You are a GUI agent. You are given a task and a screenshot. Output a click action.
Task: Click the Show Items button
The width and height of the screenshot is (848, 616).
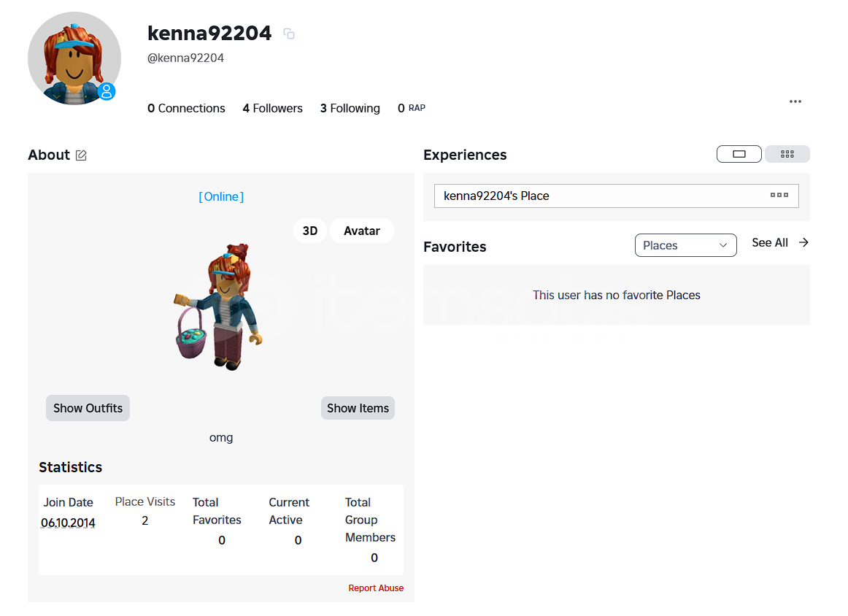[x=358, y=408]
